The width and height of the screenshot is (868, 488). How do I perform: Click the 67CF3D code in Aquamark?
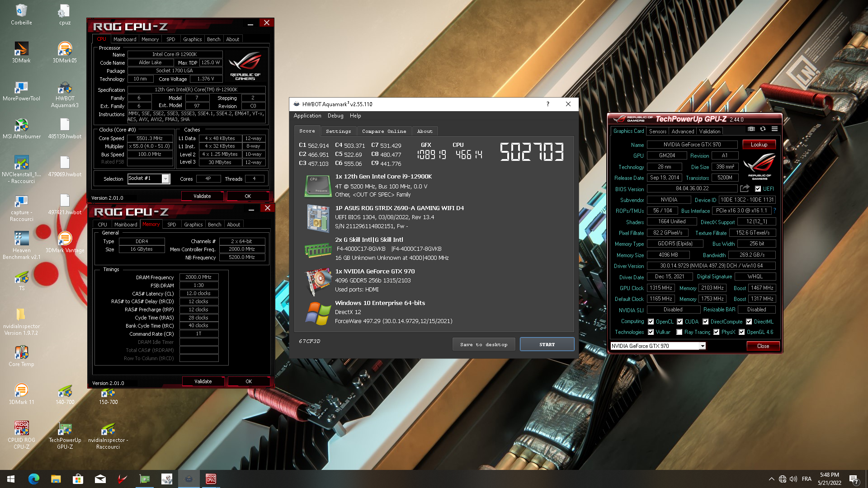309,341
